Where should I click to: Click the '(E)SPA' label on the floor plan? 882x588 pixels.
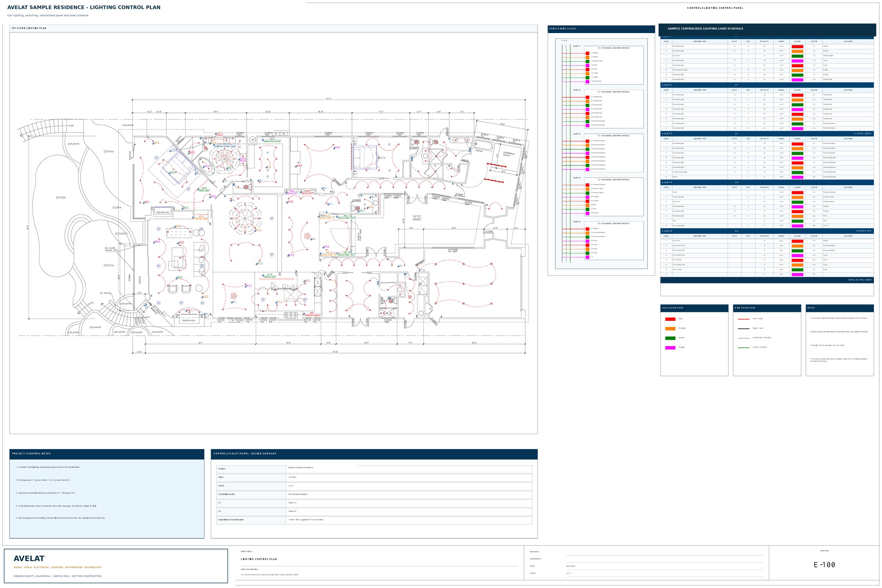point(116,208)
